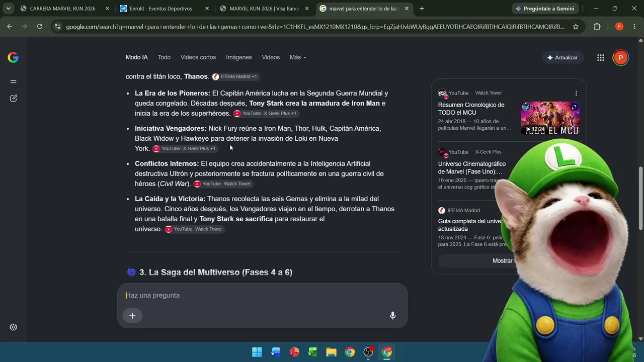Click the Google logo

(13, 57)
